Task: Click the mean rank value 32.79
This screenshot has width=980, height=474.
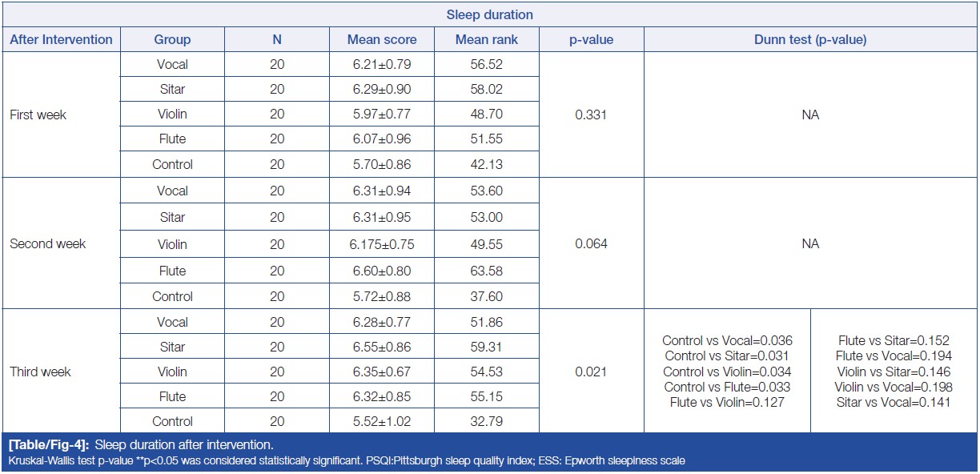Action: coord(487,421)
